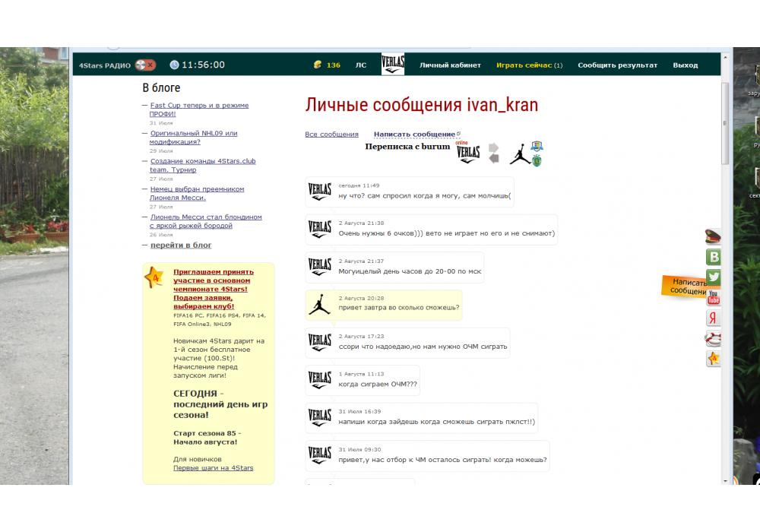Click the message text ну что? сам спросил
Viewport: 760px width, 532px height.
[425, 196]
